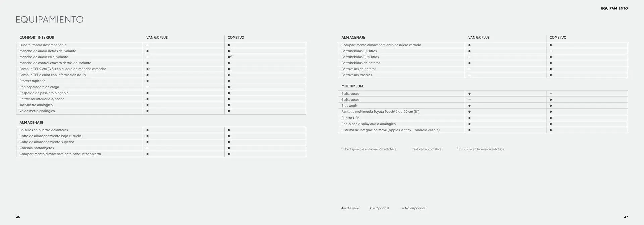Click the VAN GX PLUS dot for "Pantalla TFT 9 cm"
644x225 pixels.
(148, 69)
